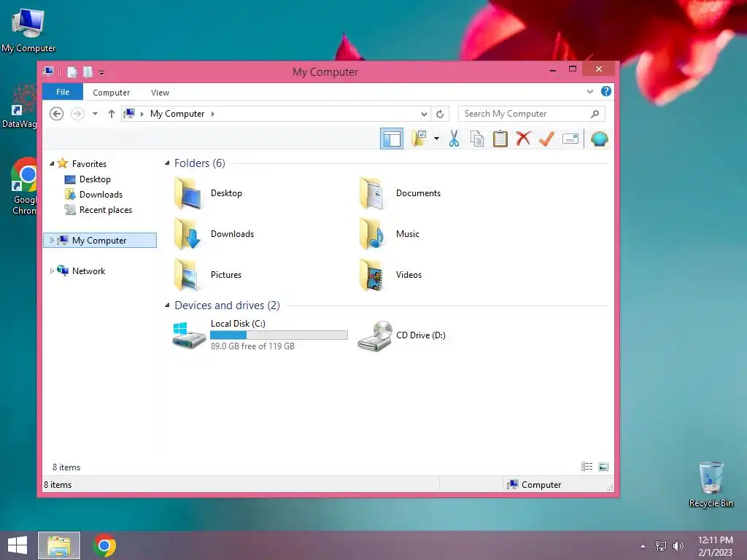Click the Search My Computer field

[532, 114]
